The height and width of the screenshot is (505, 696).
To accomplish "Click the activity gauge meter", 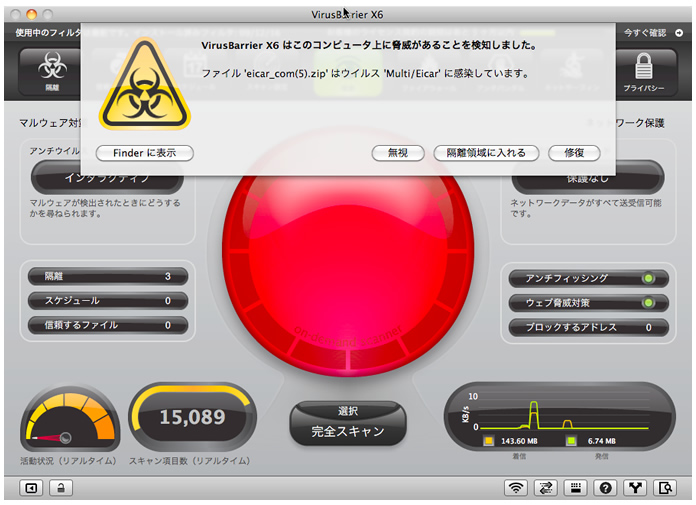I will tap(70, 418).
